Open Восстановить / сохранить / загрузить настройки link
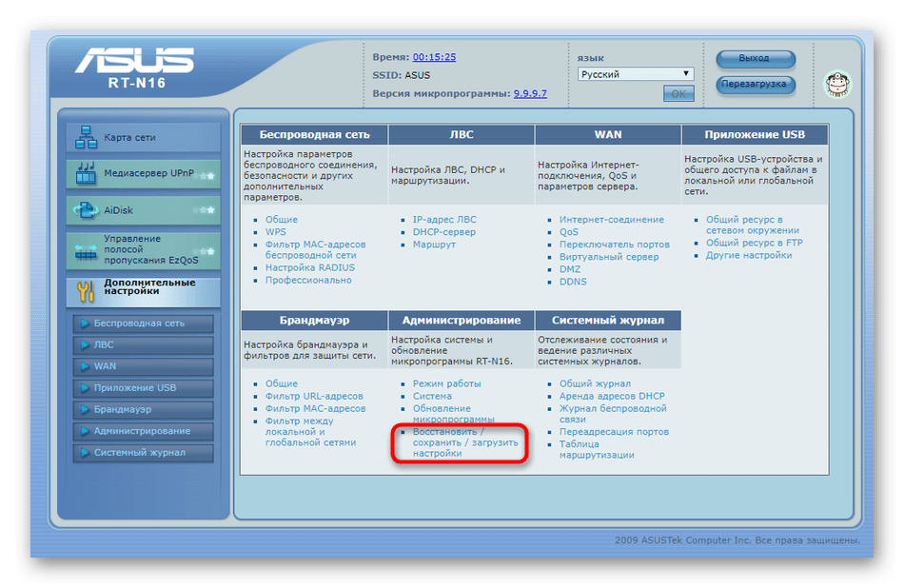 click(x=465, y=442)
